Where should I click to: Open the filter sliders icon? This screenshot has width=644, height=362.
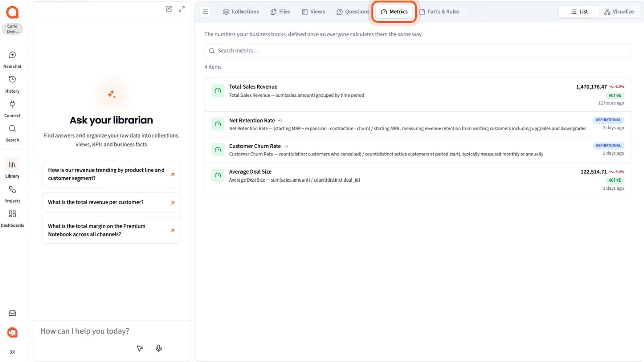[x=205, y=12]
